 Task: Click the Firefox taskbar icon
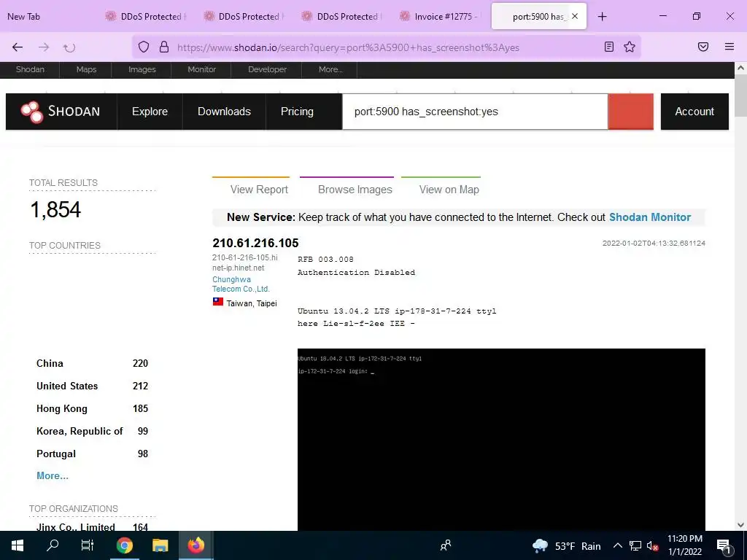tap(196, 545)
